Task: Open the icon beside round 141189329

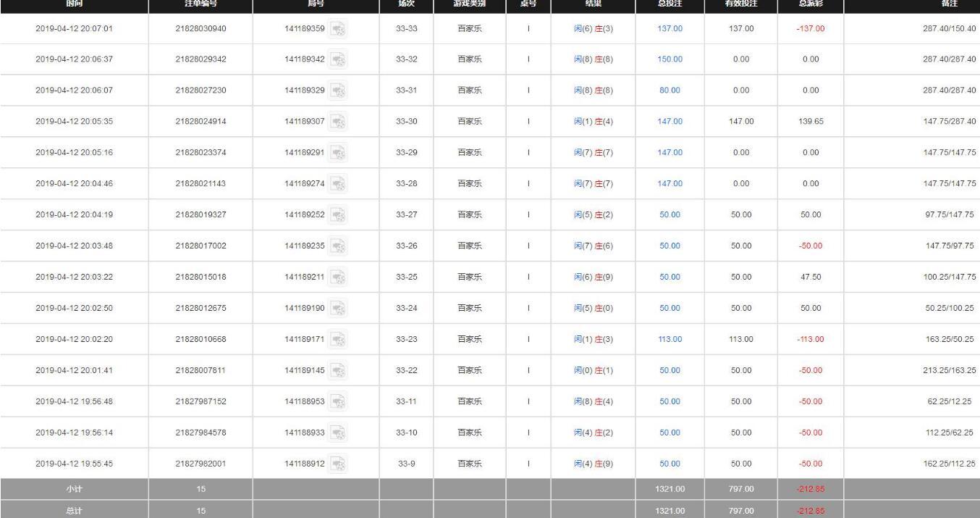Action: [338, 90]
